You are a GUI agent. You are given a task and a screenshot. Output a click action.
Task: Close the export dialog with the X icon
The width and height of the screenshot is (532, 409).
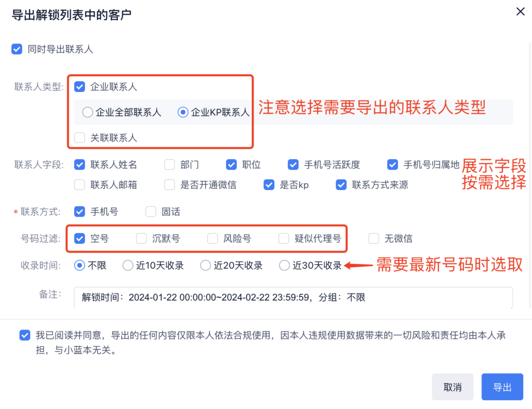(x=520, y=12)
